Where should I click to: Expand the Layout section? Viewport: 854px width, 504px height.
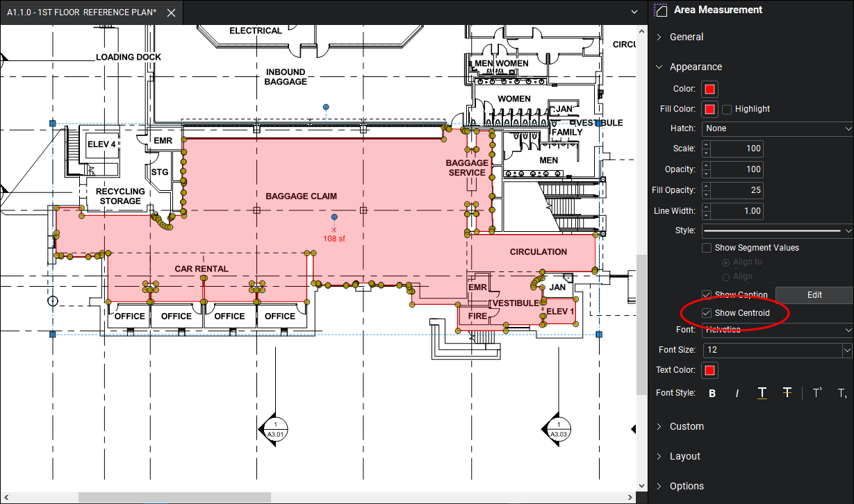click(684, 456)
